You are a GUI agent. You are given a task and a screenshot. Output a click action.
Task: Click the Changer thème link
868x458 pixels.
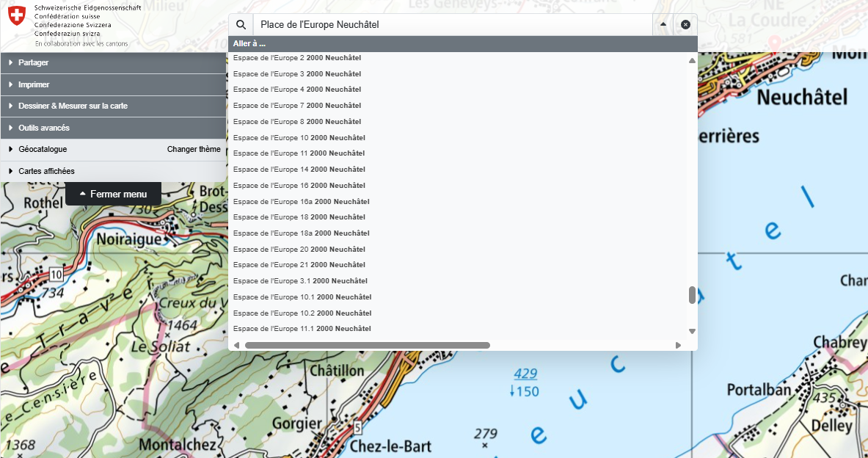click(x=194, y=150)
